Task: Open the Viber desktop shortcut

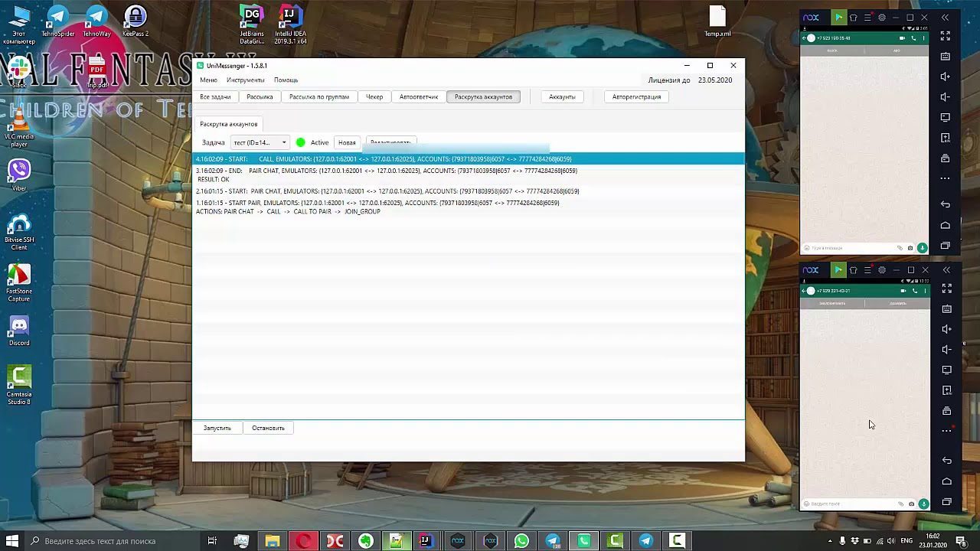Action: pos(19,174)
